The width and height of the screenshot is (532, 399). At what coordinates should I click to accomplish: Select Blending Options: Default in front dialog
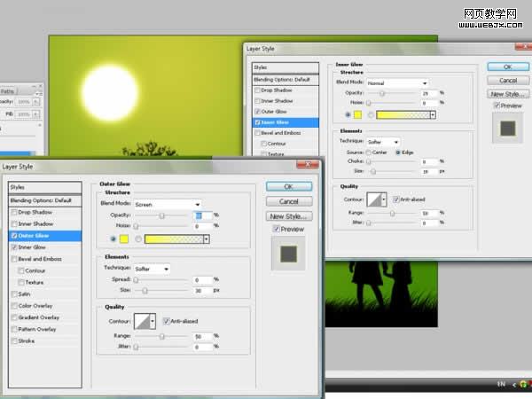click(45, 200)
